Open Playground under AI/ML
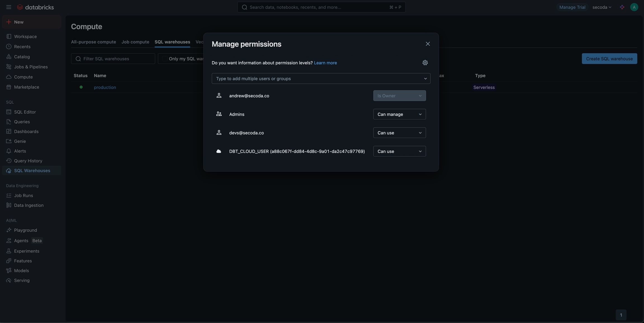This screenshot has width=644, height=323. [x=25, y=230]
